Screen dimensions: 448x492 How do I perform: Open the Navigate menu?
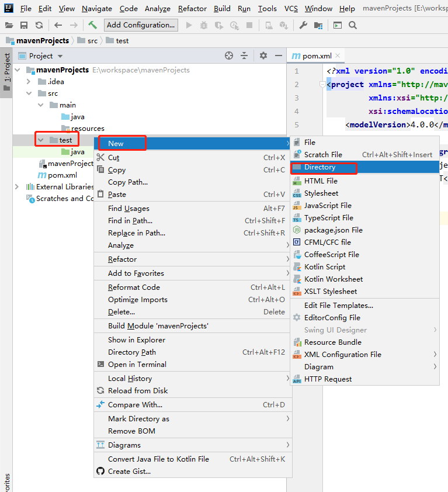coord(96,8)
